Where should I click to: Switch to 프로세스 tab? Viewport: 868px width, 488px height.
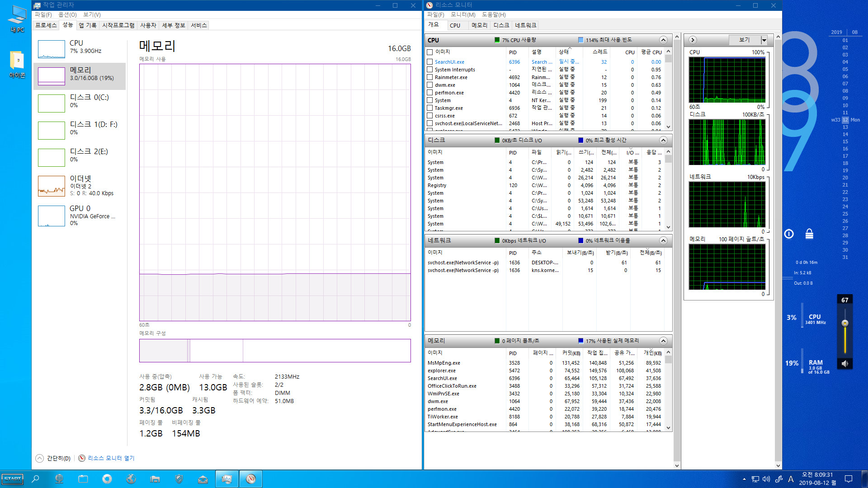tap(46, 25)
